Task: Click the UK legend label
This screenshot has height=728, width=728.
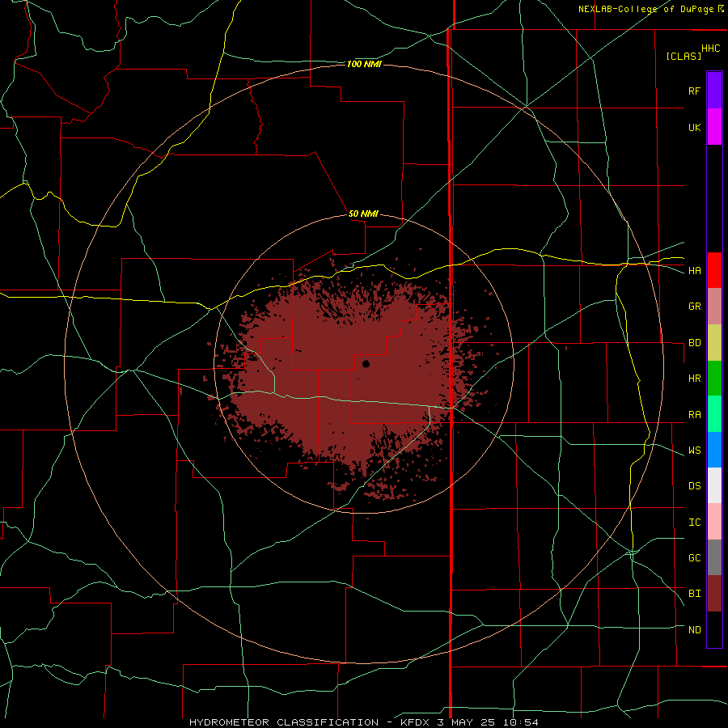Action: (x=694, y=127)
